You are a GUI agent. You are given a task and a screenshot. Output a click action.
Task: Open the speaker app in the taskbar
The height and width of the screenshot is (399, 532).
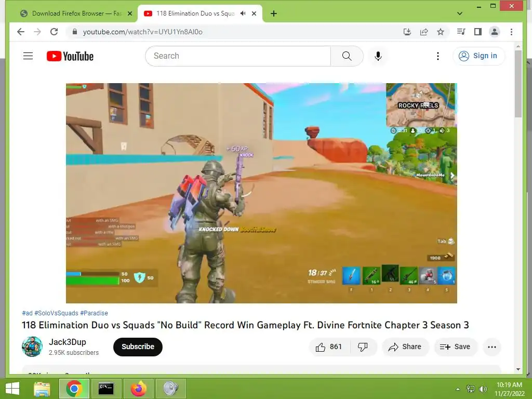point(170,389)
